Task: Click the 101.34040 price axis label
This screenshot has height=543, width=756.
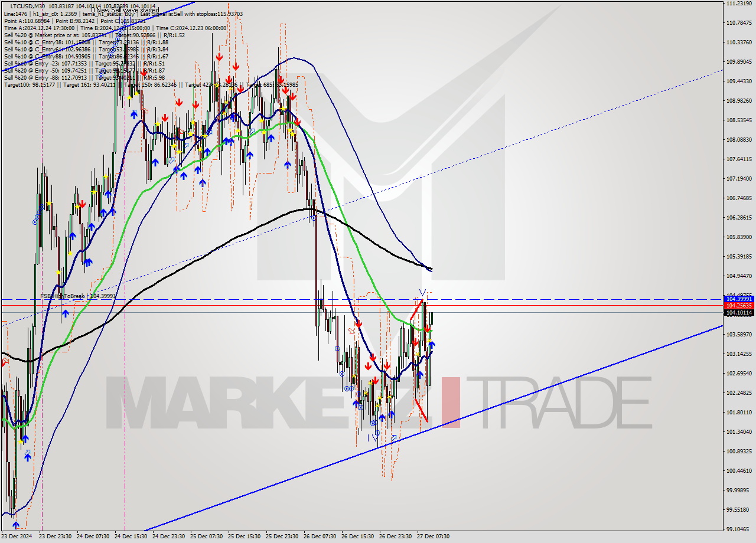Action: (x=739, y=432)
